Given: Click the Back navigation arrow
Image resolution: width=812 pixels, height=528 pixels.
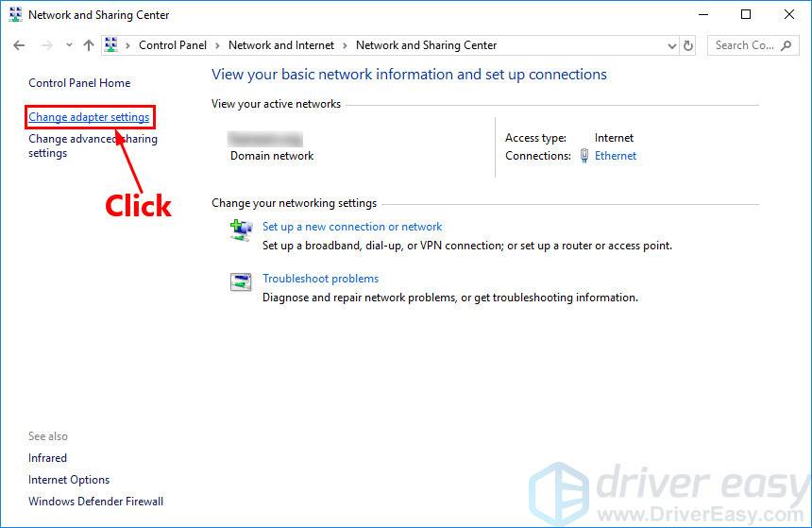Looking at the screenshot, I should pos(19,45).
